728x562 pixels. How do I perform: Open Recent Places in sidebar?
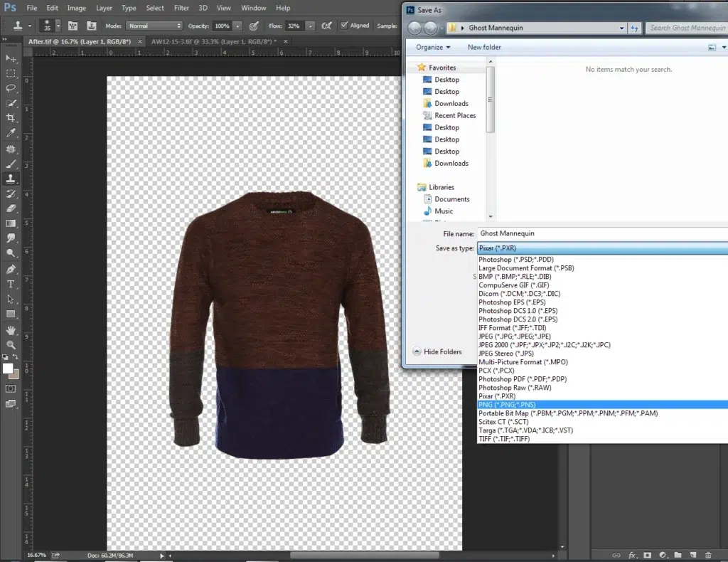(x=449, y=116)
